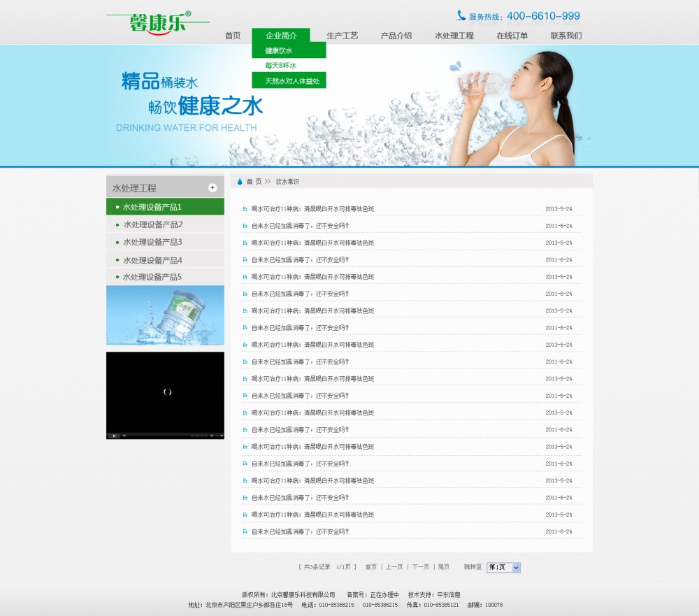Screen dimensions: 699x616
Task: Click the 尾页 pagination link
Action: point(445,567)
